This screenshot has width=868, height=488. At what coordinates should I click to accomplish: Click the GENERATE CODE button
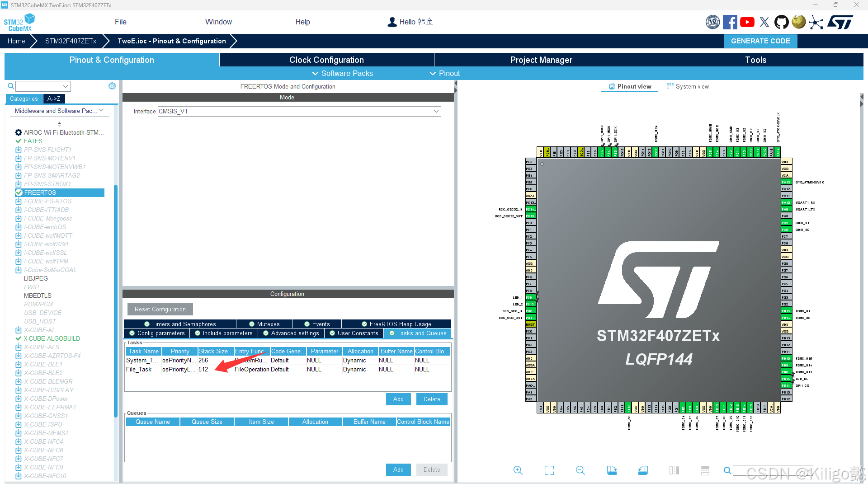pyautogui.click(x=760, y=41)
